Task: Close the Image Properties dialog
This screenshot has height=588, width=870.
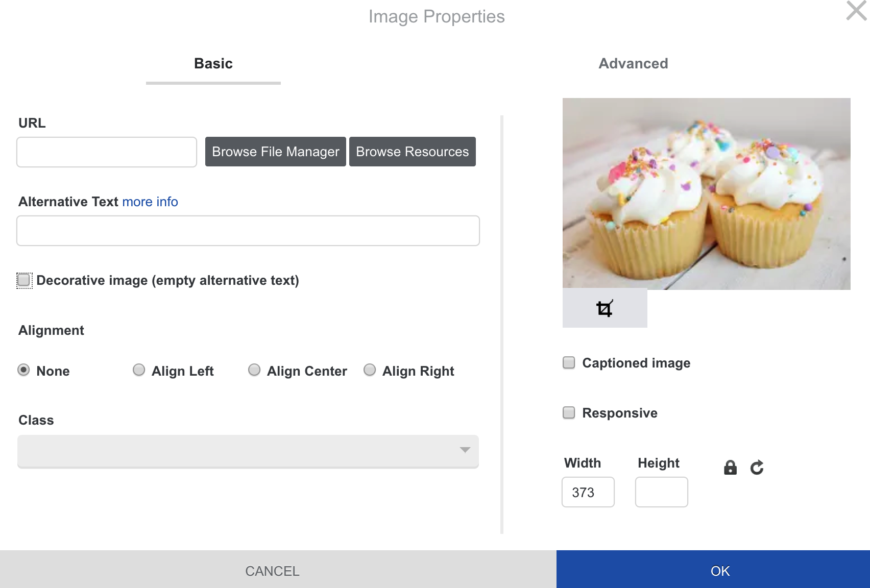Action: (x=856, y=11)
